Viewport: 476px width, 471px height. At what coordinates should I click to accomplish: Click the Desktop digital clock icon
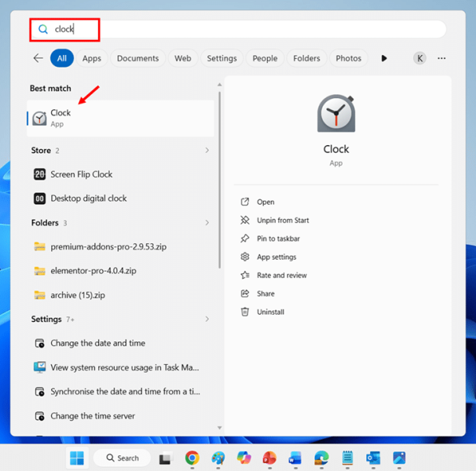39,199
